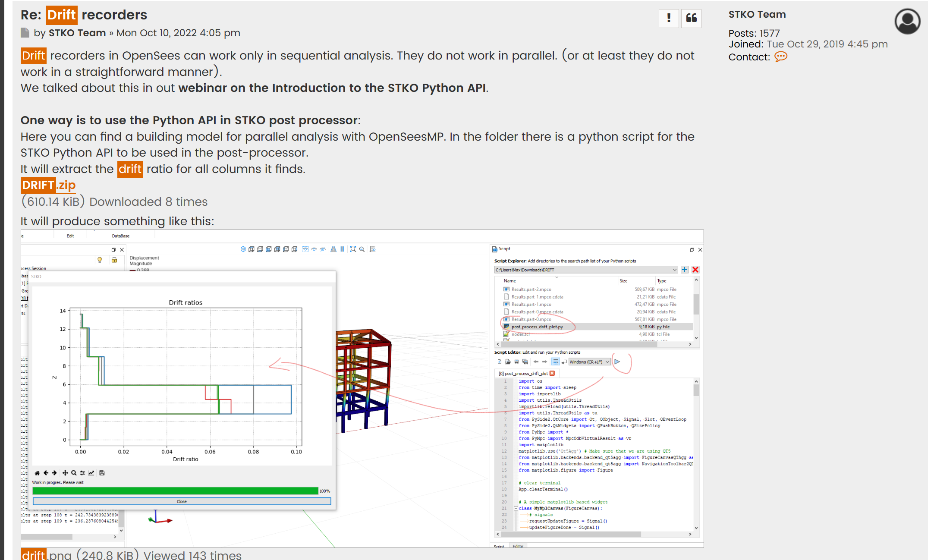The width and height of the screenshot is (934, 560).
Task: Toggle the grid icon in the view toolbar
Action: pos(373,249)
